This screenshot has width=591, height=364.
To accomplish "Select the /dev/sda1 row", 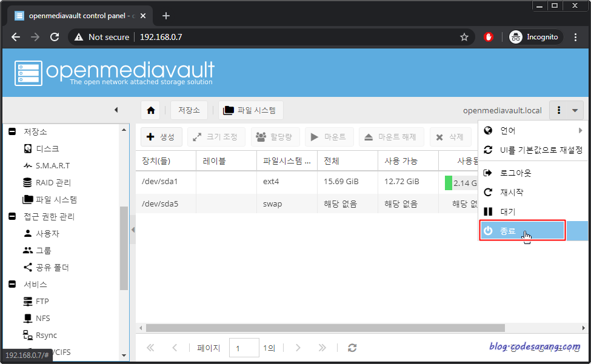I will [307, 182].
